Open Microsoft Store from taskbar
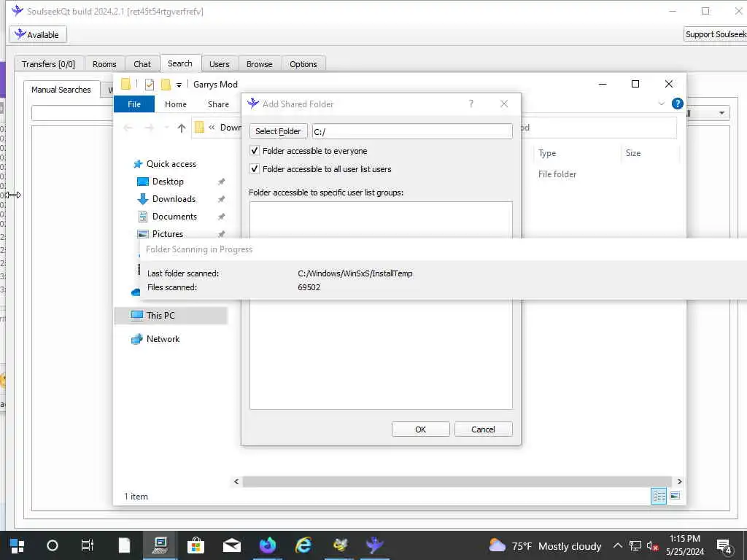747x560 pixels. point(196,545)
